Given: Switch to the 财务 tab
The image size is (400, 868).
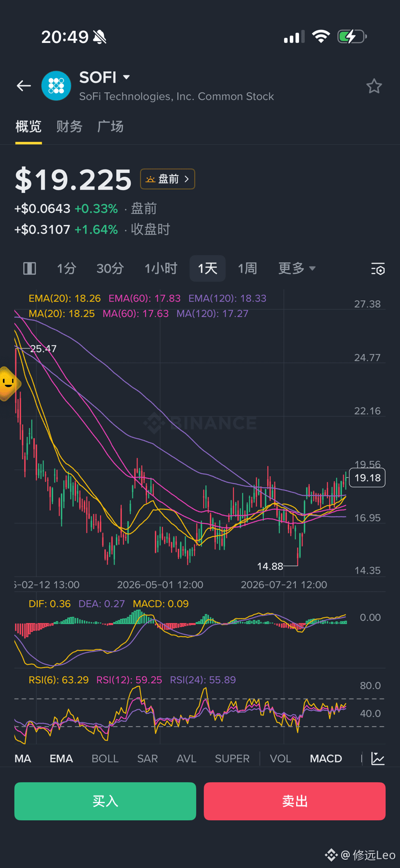Looking at the screenshot, I should tap(70, 126).
